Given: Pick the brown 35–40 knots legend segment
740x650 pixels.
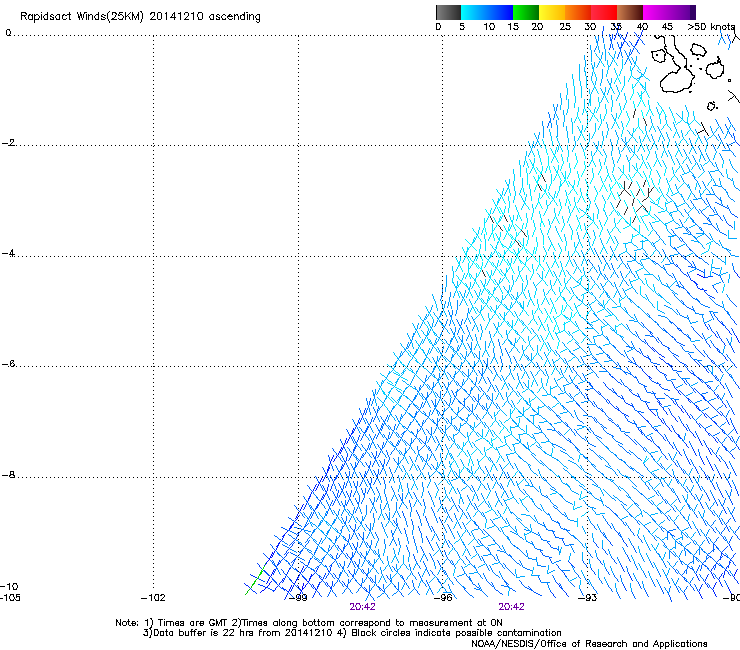Looking at the screenshot, I should [630, 12].
